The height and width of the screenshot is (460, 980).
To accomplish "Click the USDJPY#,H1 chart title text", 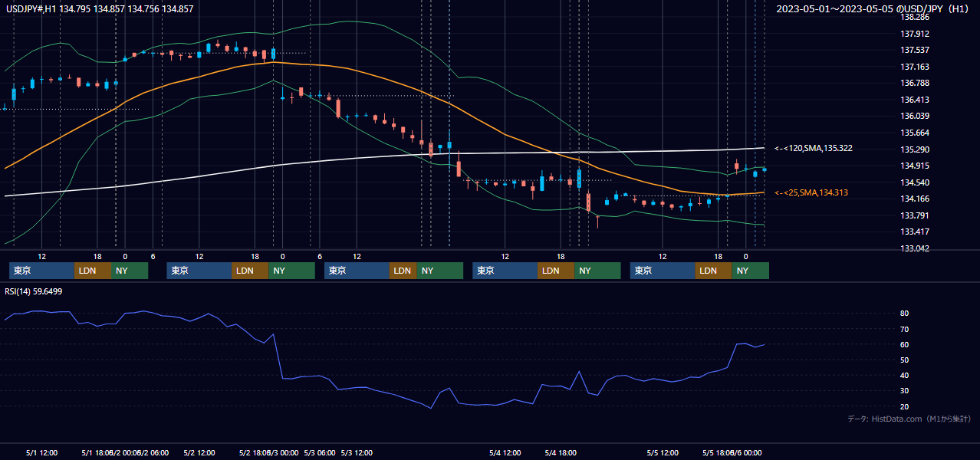I will 98,9.
